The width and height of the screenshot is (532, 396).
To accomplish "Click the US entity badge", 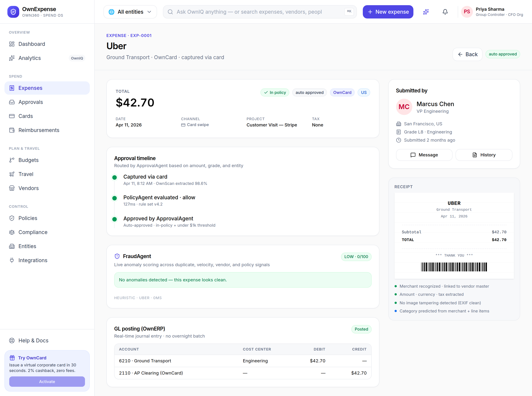I will point(364,92).
